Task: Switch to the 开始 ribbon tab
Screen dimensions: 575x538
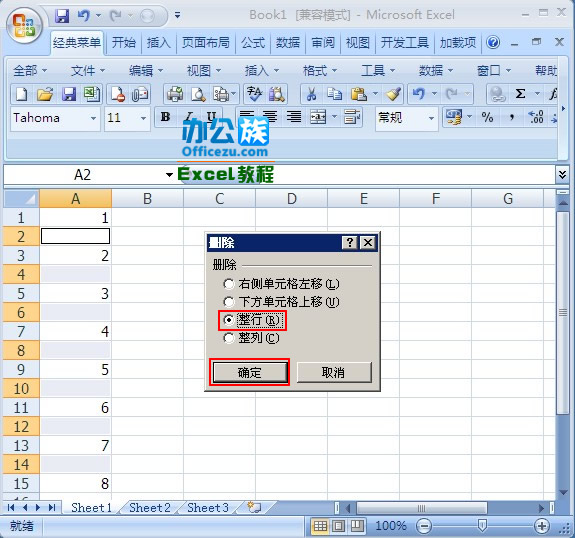Action: click(124, 43)
